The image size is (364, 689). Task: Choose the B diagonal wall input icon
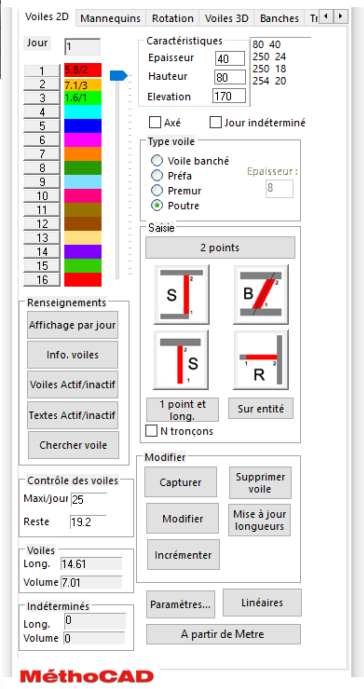click(x=261, y=294)
